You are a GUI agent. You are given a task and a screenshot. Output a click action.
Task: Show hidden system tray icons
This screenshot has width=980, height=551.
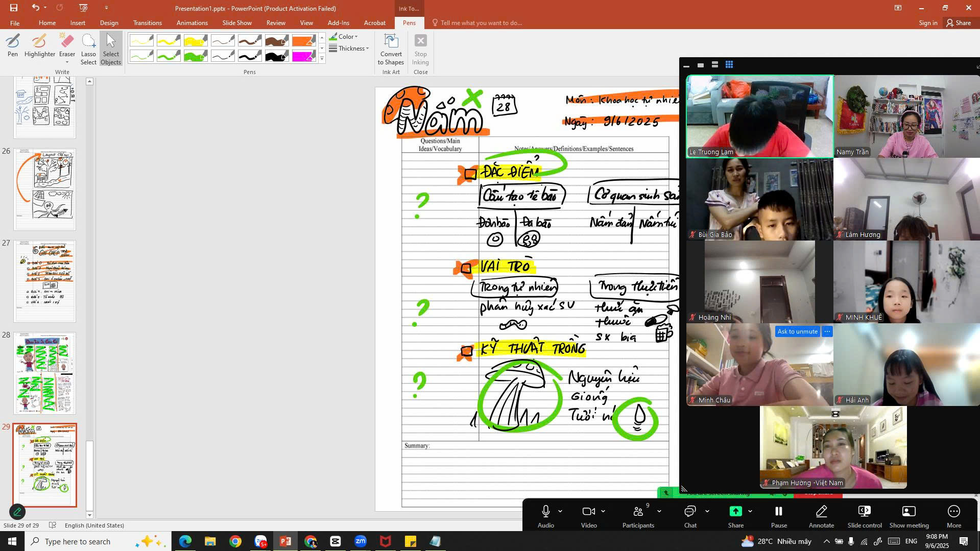(826, 541)
